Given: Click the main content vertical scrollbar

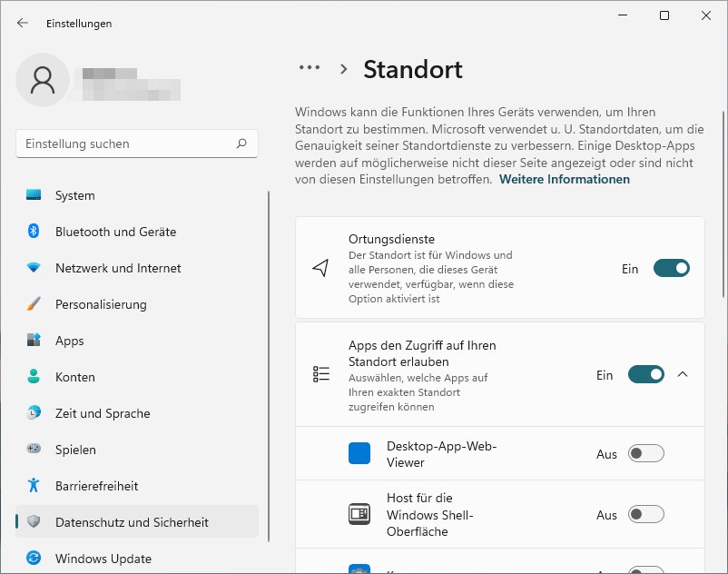Looking at the screenshot, I should tap(723, 204).
